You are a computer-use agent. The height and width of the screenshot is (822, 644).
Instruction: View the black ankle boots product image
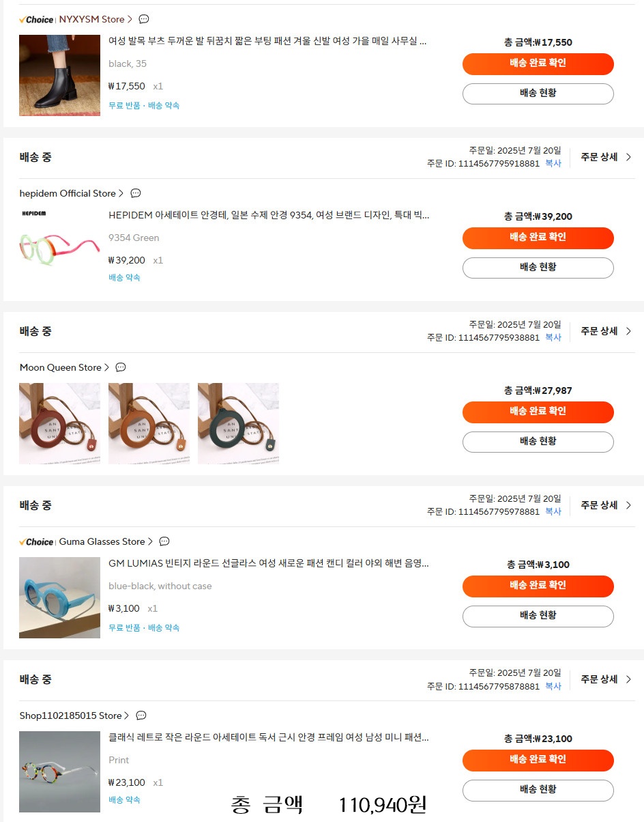coord(59,75)
